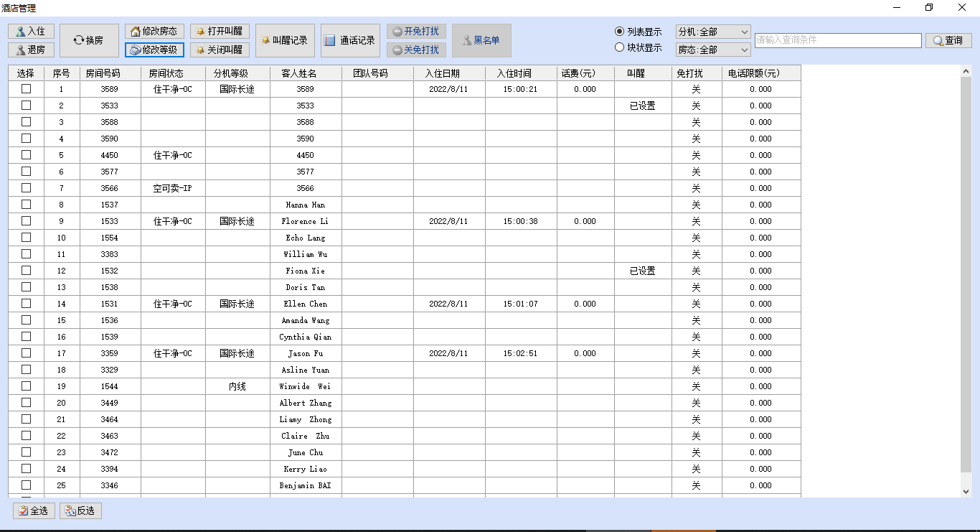The image size is (980, 532).
Task: Expand the 房态:全部 dropdown
Action: (713, 50)
